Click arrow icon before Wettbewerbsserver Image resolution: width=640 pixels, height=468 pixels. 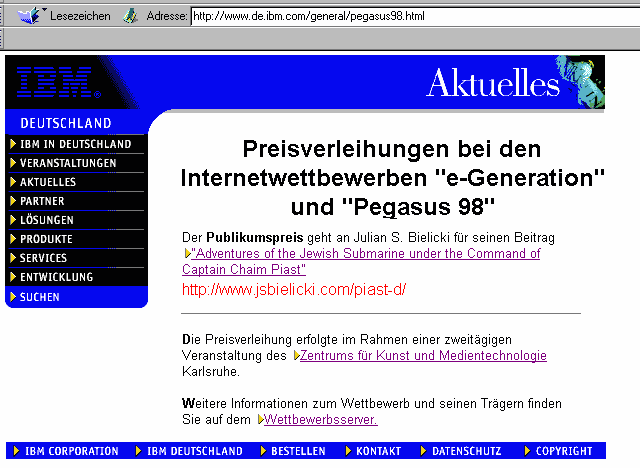pos(261,419)
